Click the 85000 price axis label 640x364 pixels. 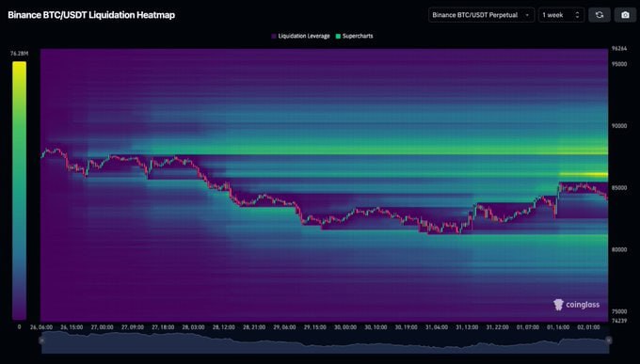618,188
